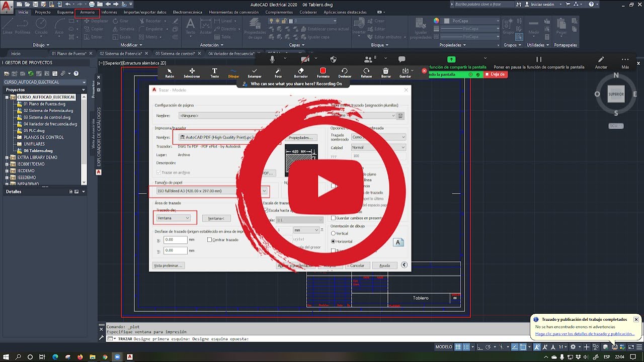Click the Cancelar button in plot dialog
Screen dimensions: 644x362
tap(357, 265)
